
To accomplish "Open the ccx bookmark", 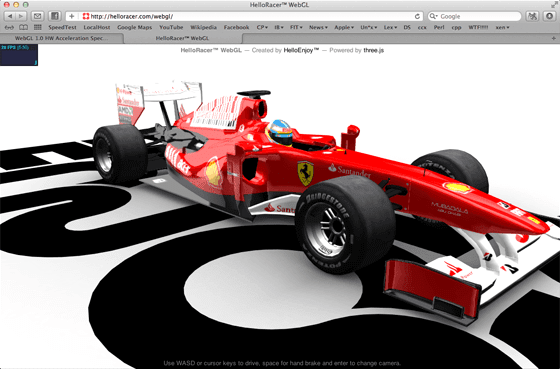I will [422, 28].
